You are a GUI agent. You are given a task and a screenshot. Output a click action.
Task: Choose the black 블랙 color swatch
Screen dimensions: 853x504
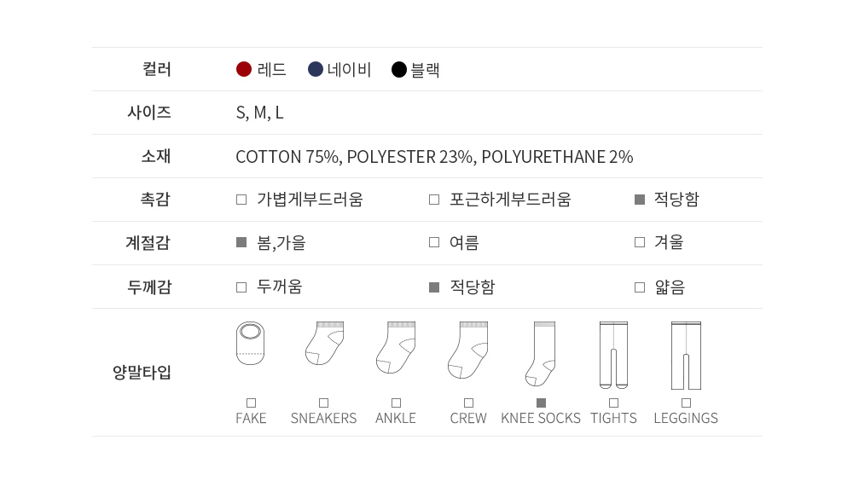[398, 70]
